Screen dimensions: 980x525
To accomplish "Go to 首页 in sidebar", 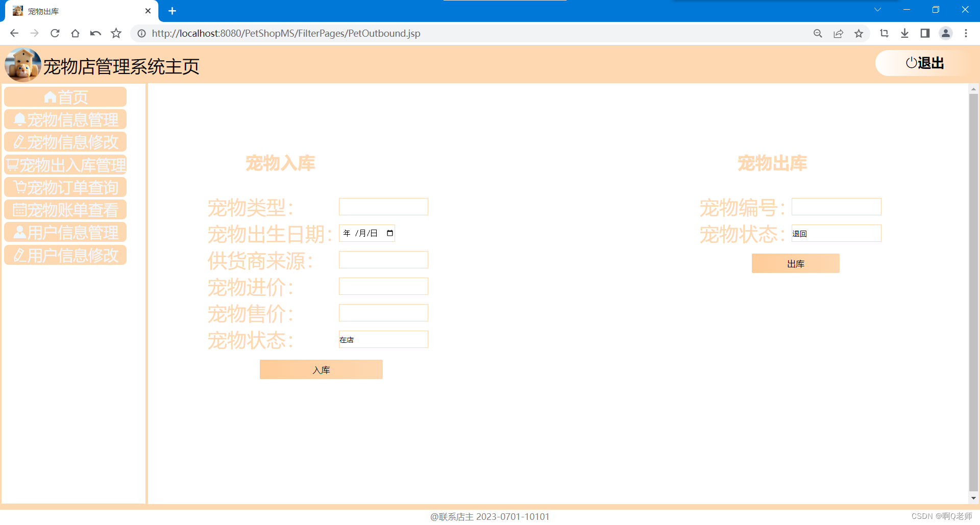I will (65, 97).
